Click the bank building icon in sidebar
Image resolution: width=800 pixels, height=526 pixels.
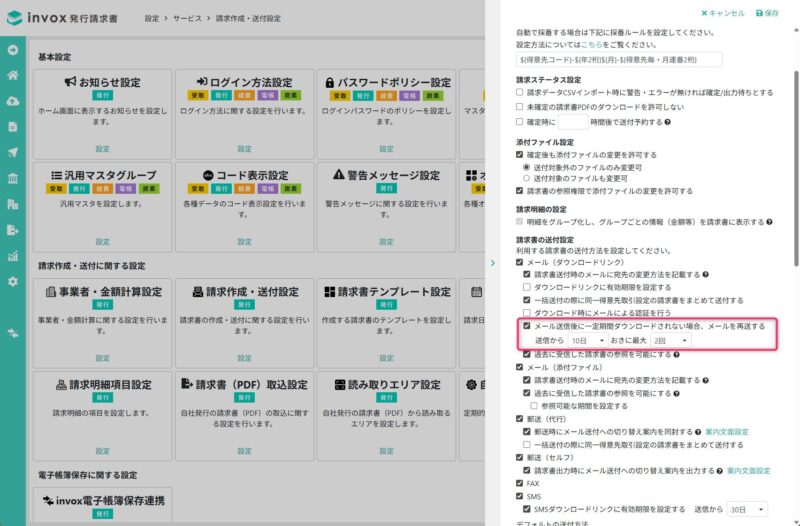(13, 178)
